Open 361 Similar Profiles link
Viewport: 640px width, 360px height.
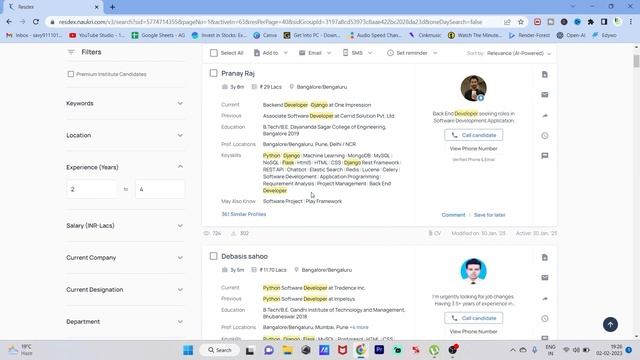point(244,214)
